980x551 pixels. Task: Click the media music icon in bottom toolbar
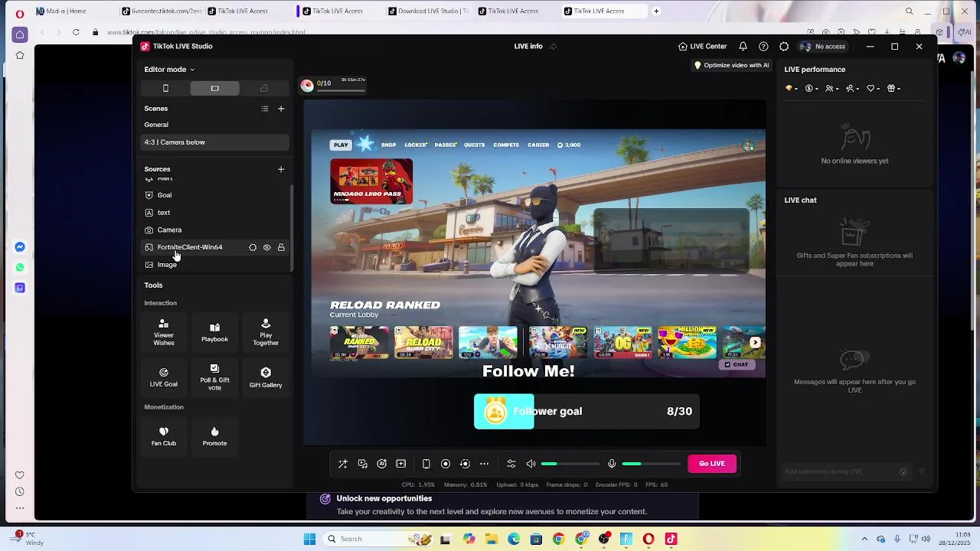point(363,464)
